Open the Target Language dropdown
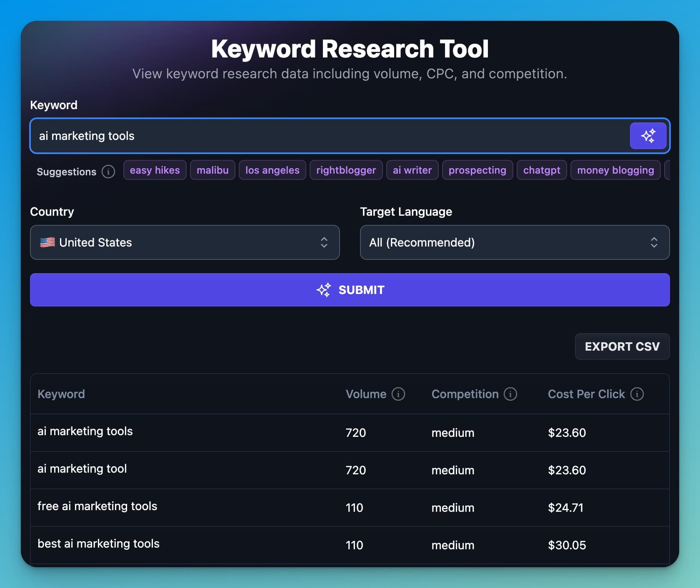The width and height of the screenshot is (700, 588). pyautogui.click(x=514, y=242)
